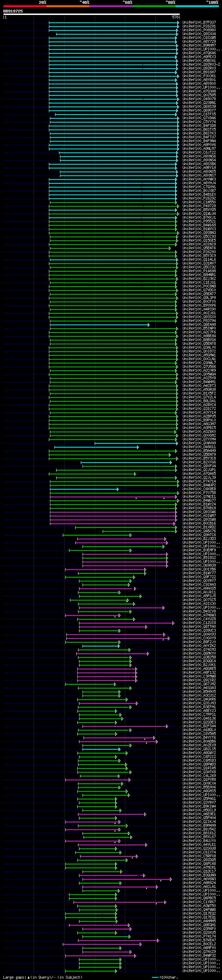This screenshot has height=980, width=222.
Task: Click the UniRef100_Q9SBN3 label
Action: pyautogui.click(x=199, y=233)
